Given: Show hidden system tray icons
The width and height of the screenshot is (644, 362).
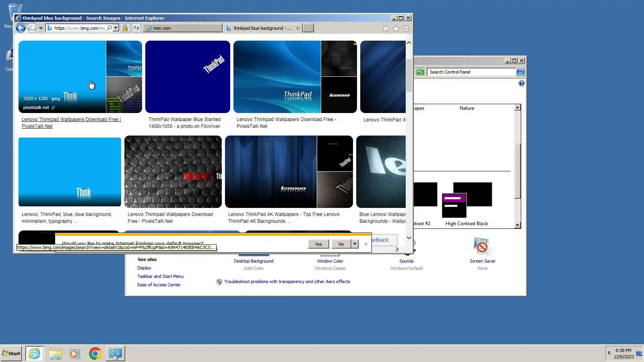Looking at the screenshot, I should point(609,354).
